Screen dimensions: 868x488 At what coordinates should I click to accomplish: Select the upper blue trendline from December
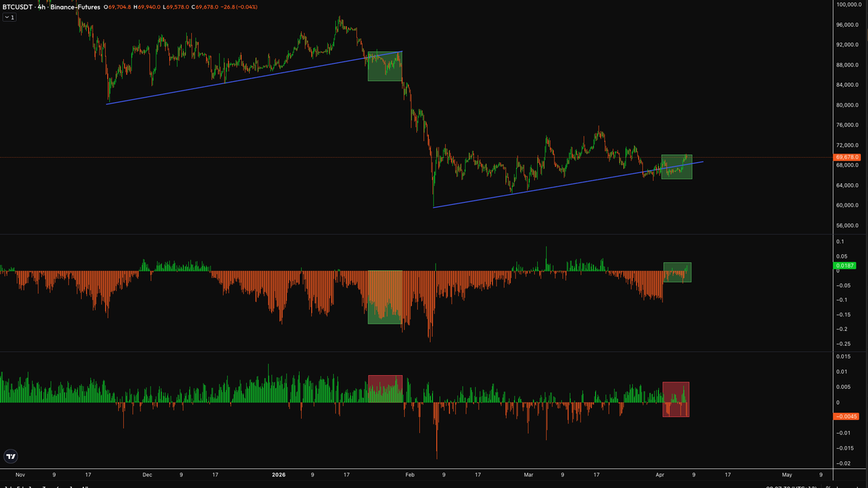[254, 77]
